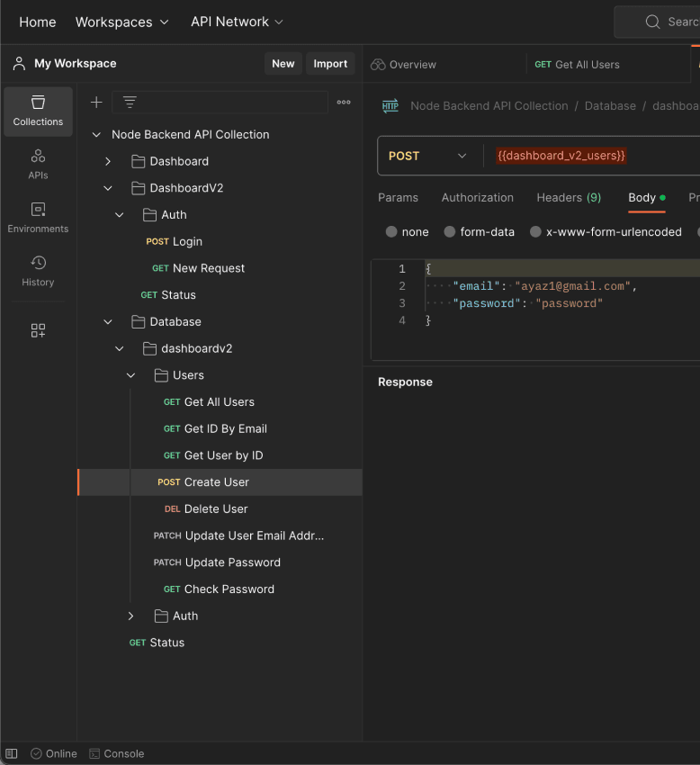Expand the Auth folder under dashboardv2
This screenshot has width=700, height=765.
(131, 616)
